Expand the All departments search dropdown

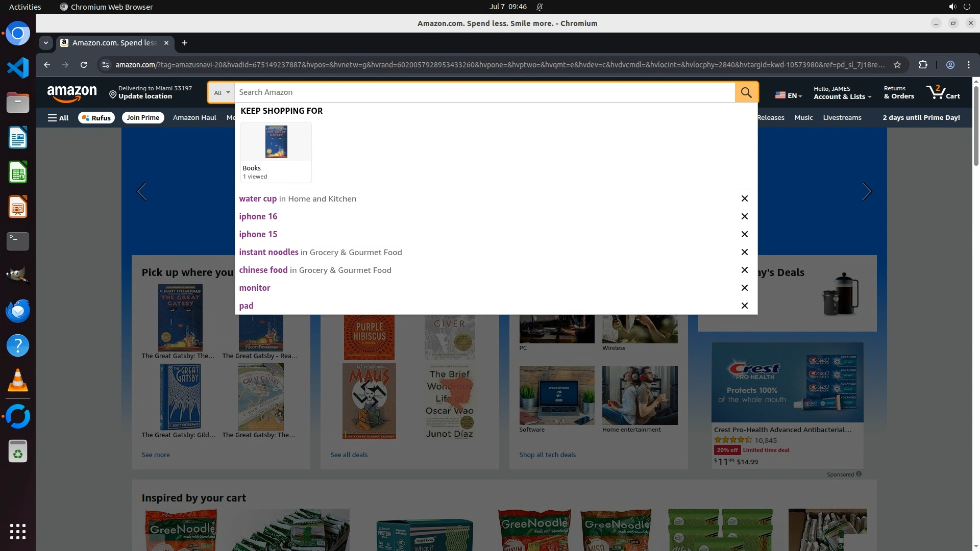222,92
